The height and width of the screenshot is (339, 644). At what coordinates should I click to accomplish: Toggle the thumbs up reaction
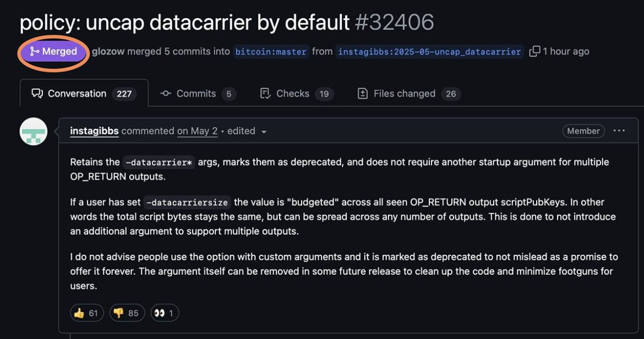coord(86,313)
